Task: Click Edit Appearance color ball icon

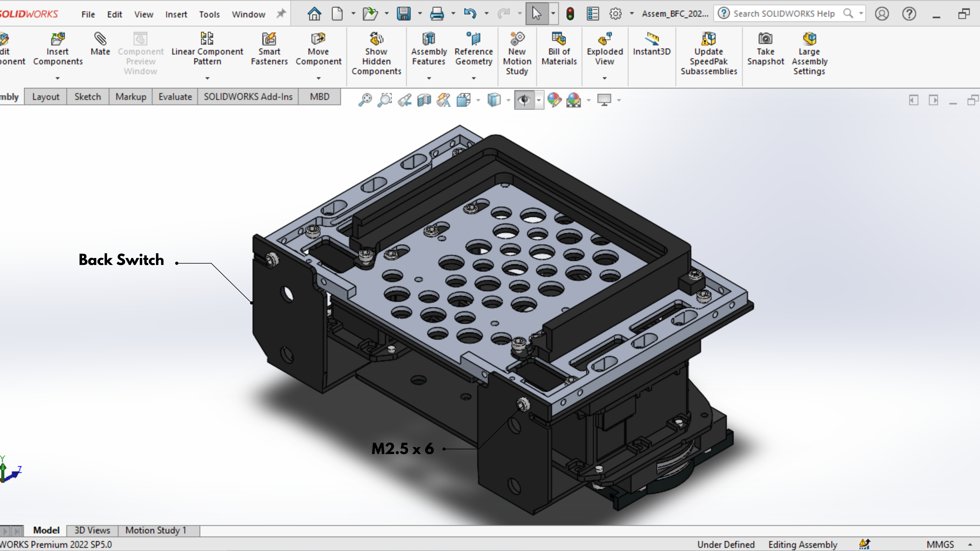Action: point(554,100)
